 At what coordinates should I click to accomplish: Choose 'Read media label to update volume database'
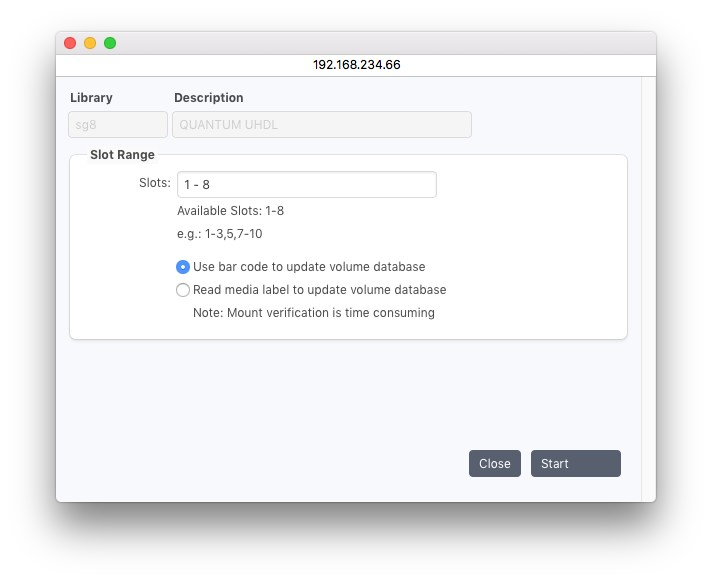(183, 290)
